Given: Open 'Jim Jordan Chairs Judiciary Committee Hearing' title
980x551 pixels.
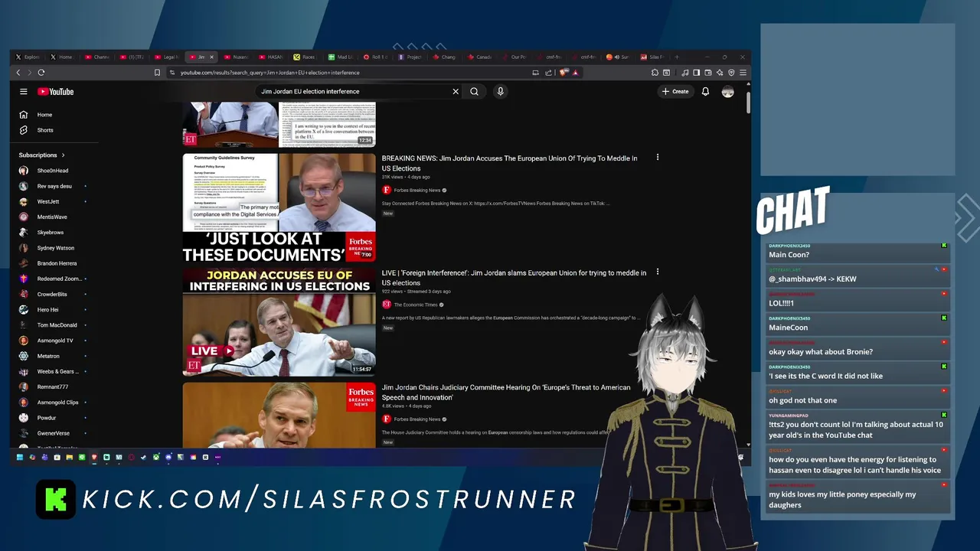Looking at the screenshot, I should (x=506, y=393).
